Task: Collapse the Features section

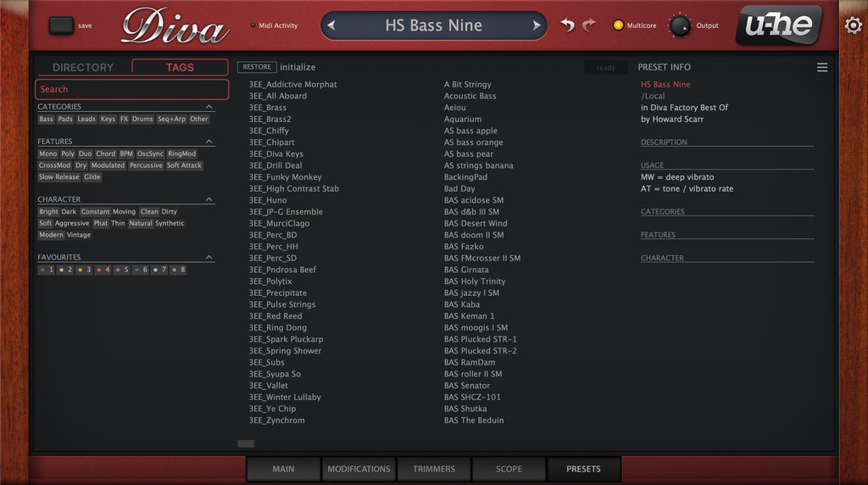Action: (x=209, y=142)
